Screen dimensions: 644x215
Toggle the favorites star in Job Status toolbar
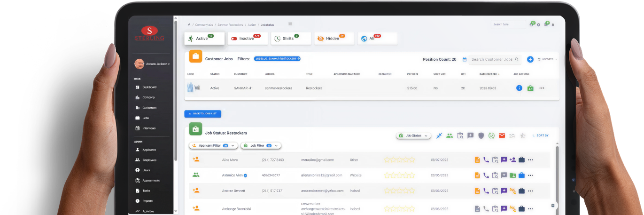tap(523, 135)
